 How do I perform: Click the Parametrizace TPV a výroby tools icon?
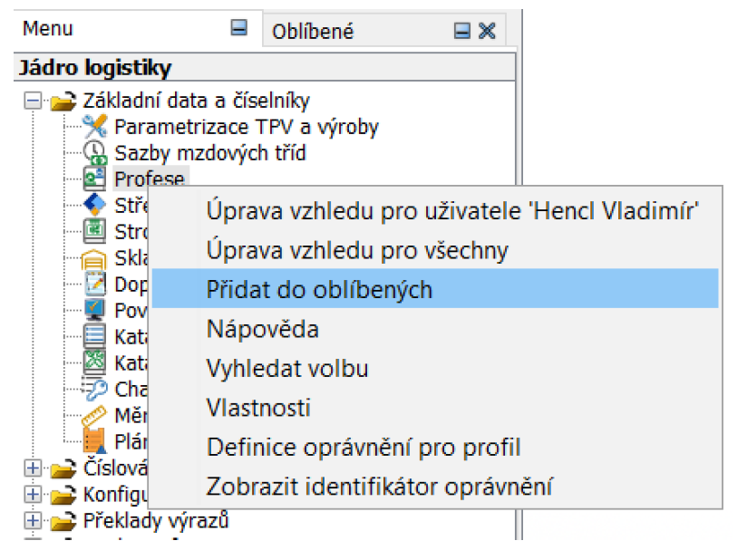(x=95, y=127)
